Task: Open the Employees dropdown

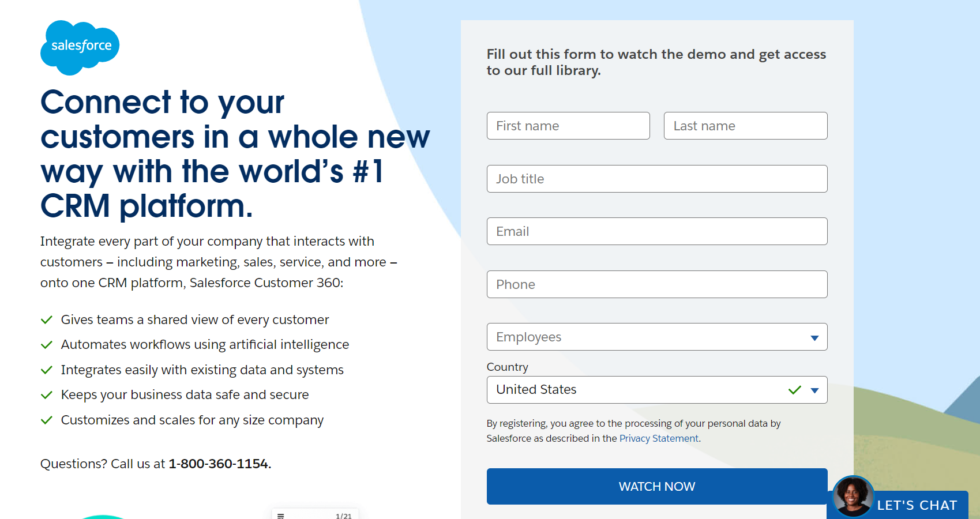Action: coord(657,337)
